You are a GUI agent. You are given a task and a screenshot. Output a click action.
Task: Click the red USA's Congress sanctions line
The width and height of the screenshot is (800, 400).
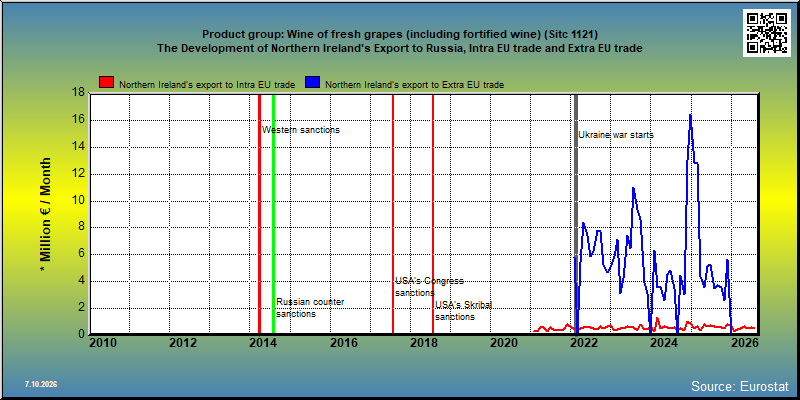tap(393, 214)
